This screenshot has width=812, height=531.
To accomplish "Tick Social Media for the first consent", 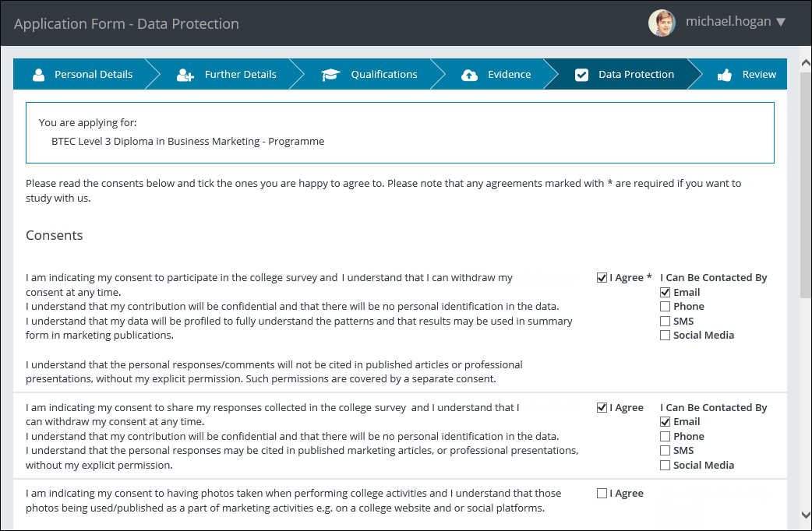I will [x=665, y=336].
